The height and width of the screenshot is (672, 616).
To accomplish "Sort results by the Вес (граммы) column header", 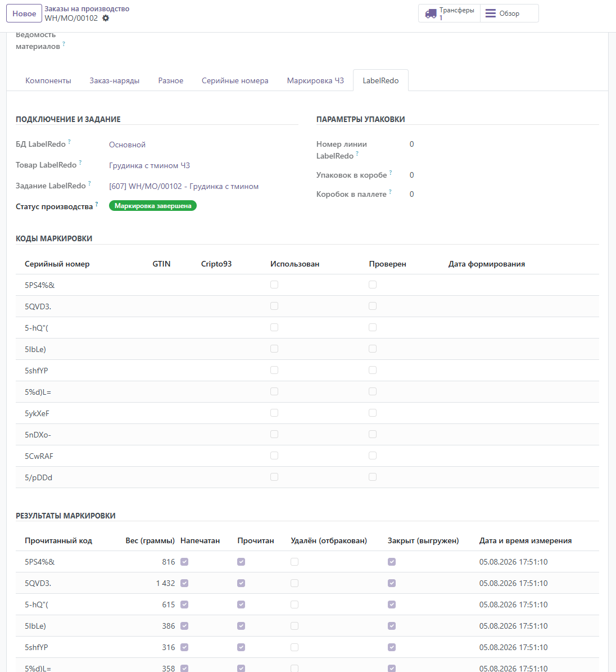I will [150, 540].
